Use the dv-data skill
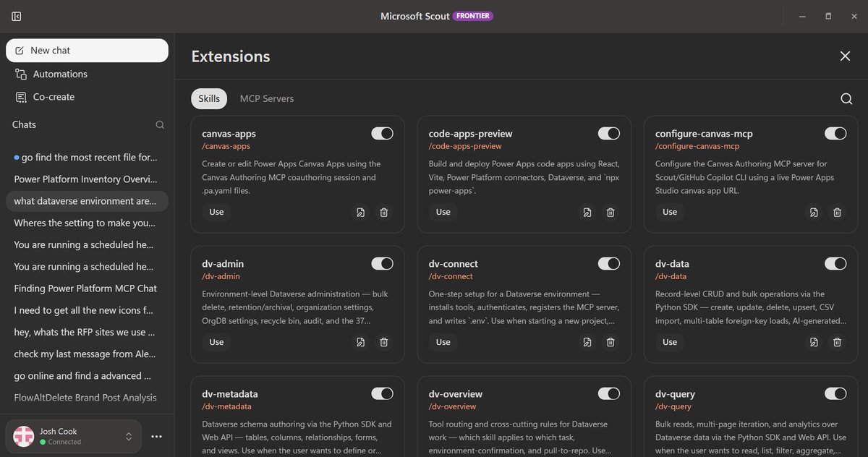The image size is (868, 457). [670, 342]
